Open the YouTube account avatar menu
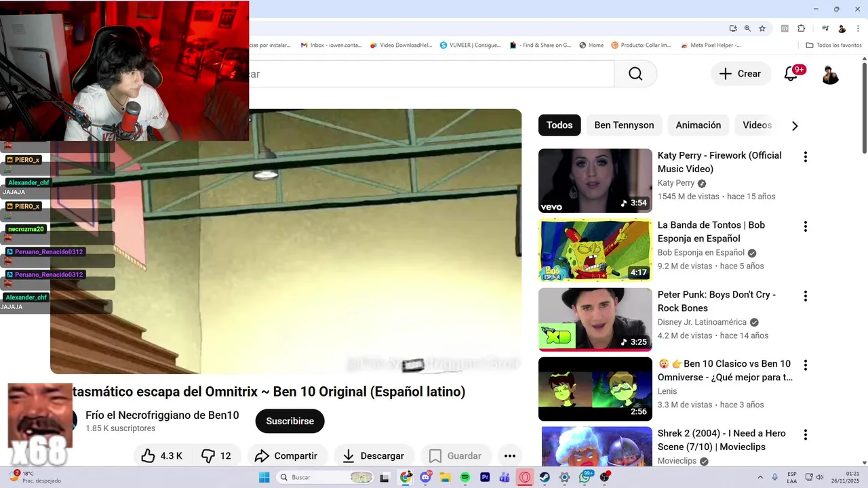 coord(831,74)
